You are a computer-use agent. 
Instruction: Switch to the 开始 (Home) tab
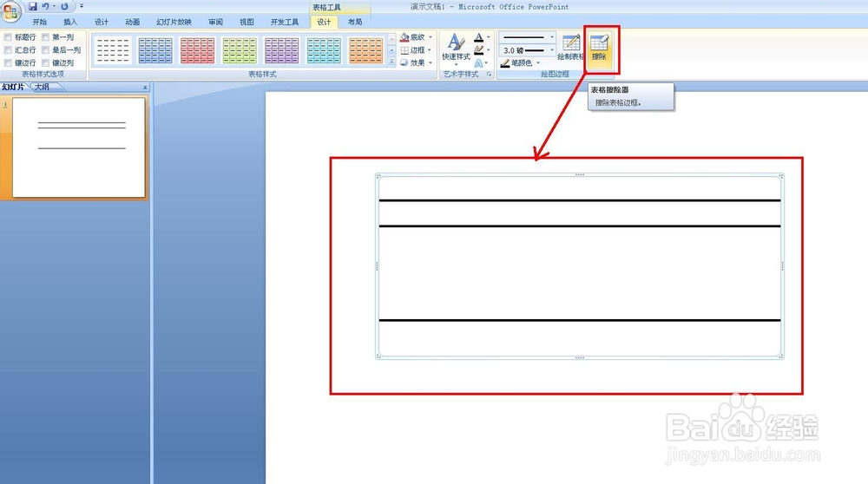39,23
